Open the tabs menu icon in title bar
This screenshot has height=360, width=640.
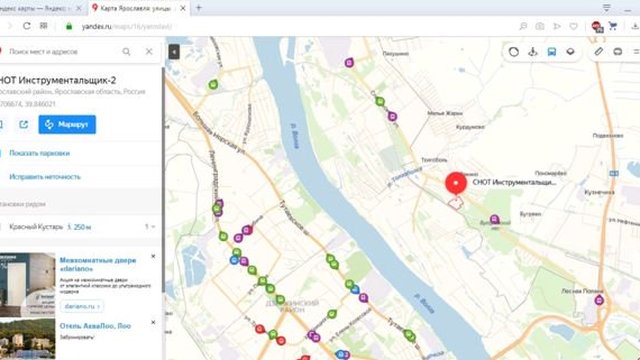(x=607, y=8)
